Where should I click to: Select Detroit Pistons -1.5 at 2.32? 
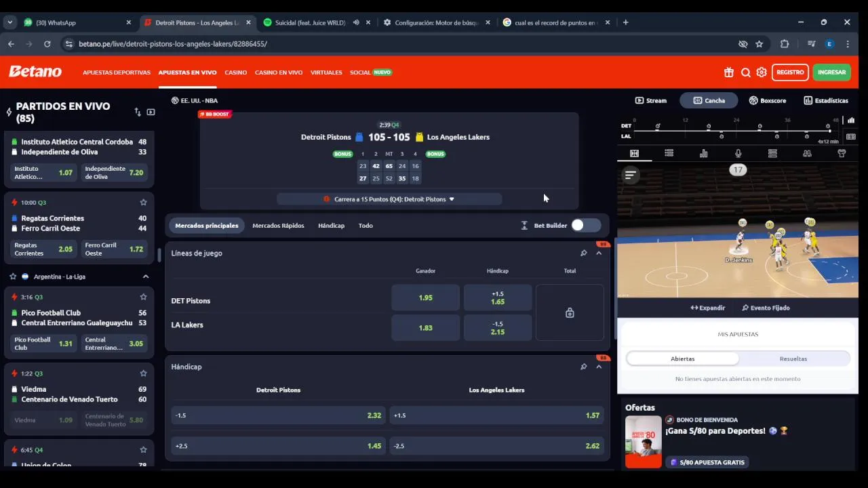[x=278, y=415]
